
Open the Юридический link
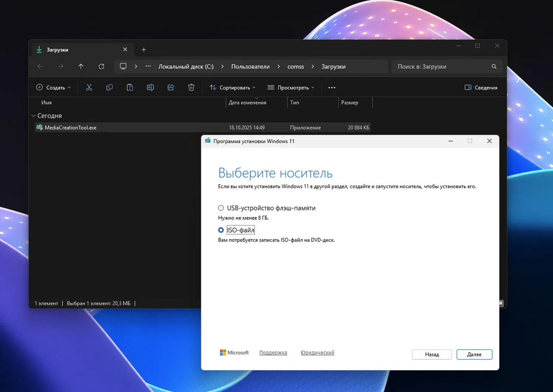[x=317, y=353]
